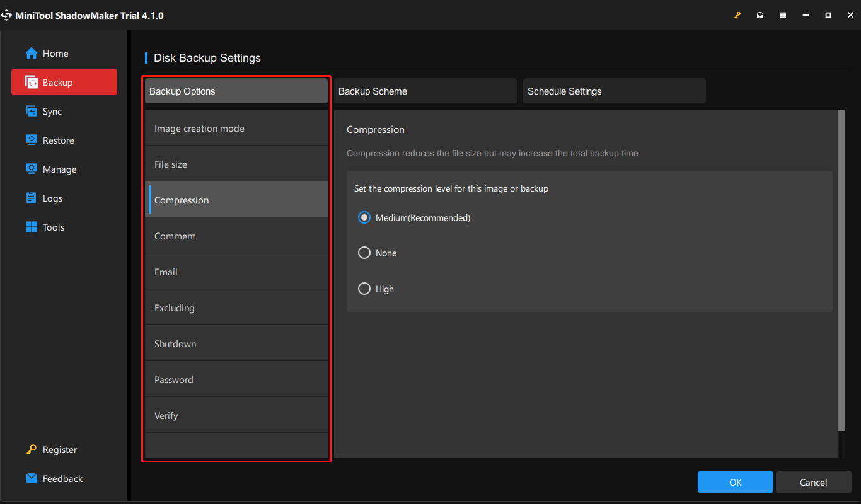Open Feedback from the sidebar

click(x=61, y=478)
